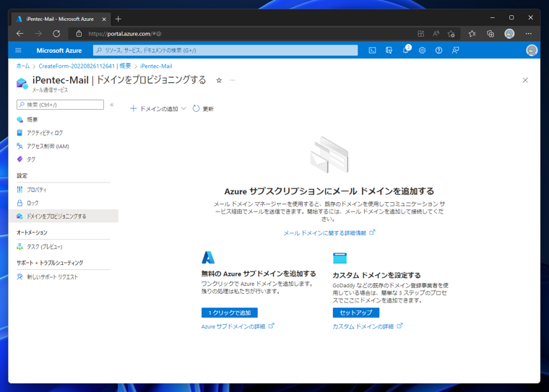Reload the page with the refresh icon
Screen dimensions: 549x392
click(56, 34)
